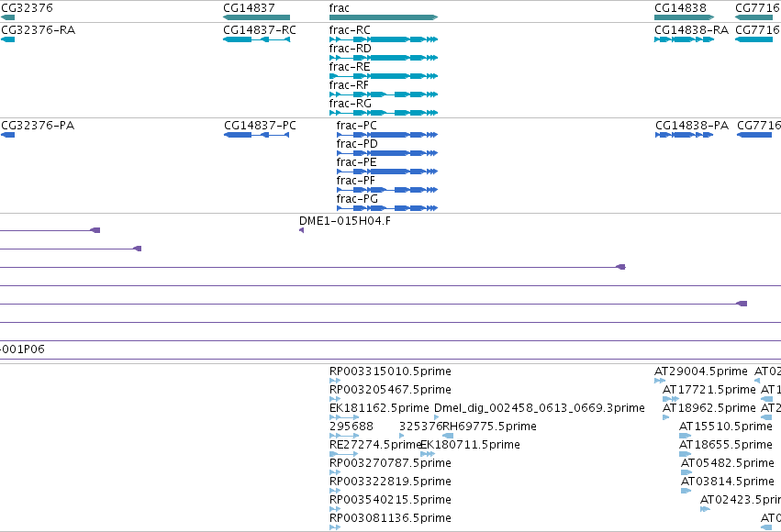Select the RH69775.5prime EST arrow glyph

pyautogui.click(x=448, y=436)
